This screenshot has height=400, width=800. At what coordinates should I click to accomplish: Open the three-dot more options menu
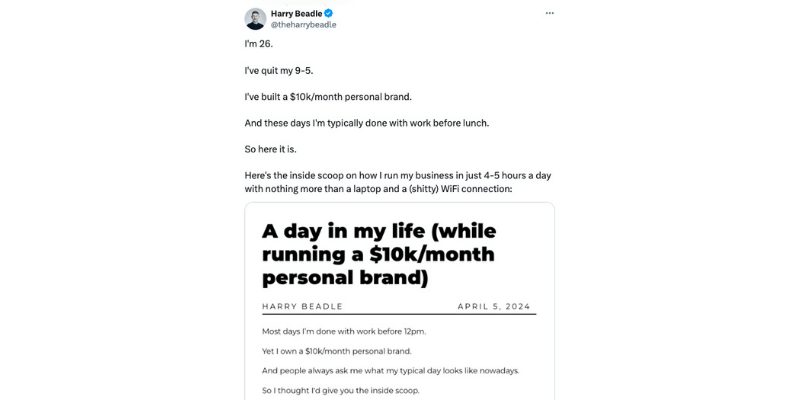549,13
